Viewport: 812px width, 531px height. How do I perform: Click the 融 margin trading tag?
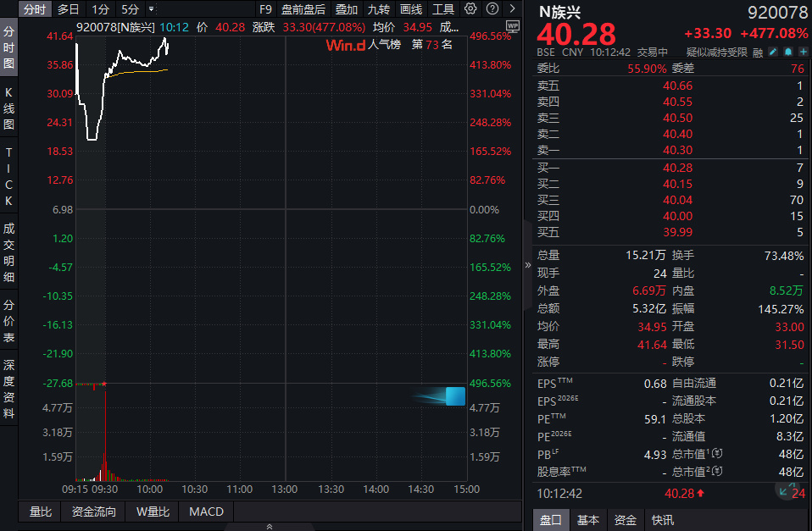pyautogui.click(x=758, y=53)
